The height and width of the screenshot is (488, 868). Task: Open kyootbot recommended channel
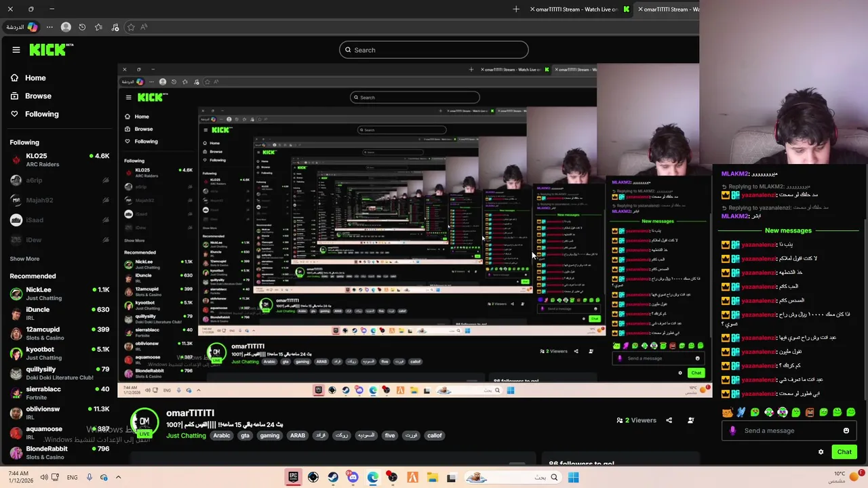tap(59, 353)
